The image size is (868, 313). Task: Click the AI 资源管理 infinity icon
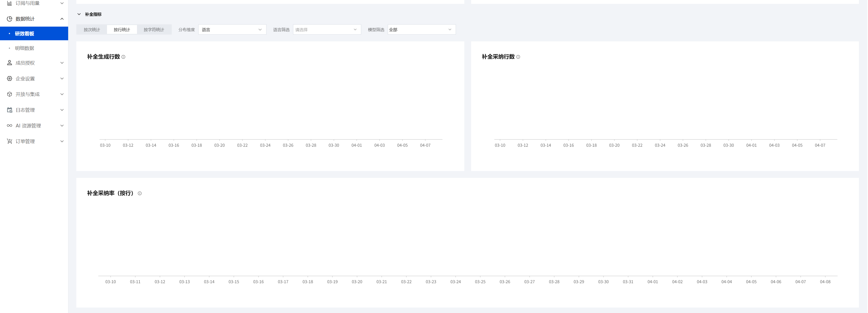tap(10, 126)
